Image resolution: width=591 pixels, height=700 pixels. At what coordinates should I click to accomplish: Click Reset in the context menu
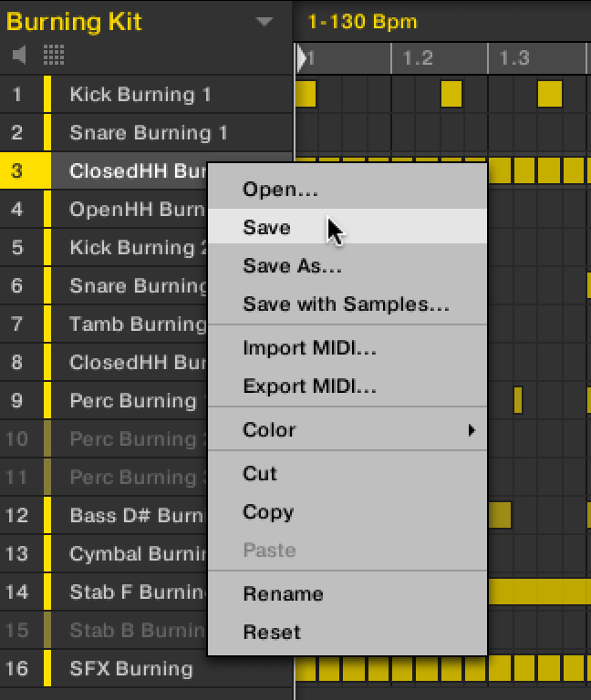272,632
